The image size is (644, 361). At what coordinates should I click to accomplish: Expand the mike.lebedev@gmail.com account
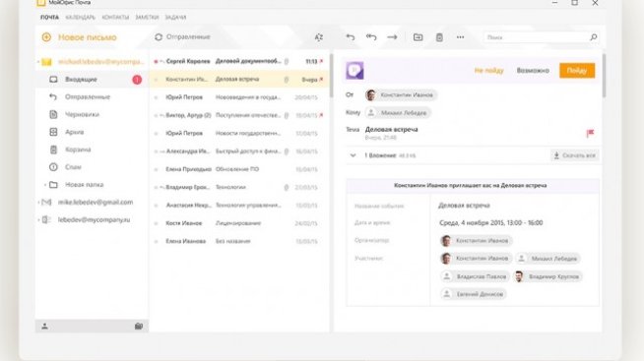pyautogui.click(x=38, y=203)
